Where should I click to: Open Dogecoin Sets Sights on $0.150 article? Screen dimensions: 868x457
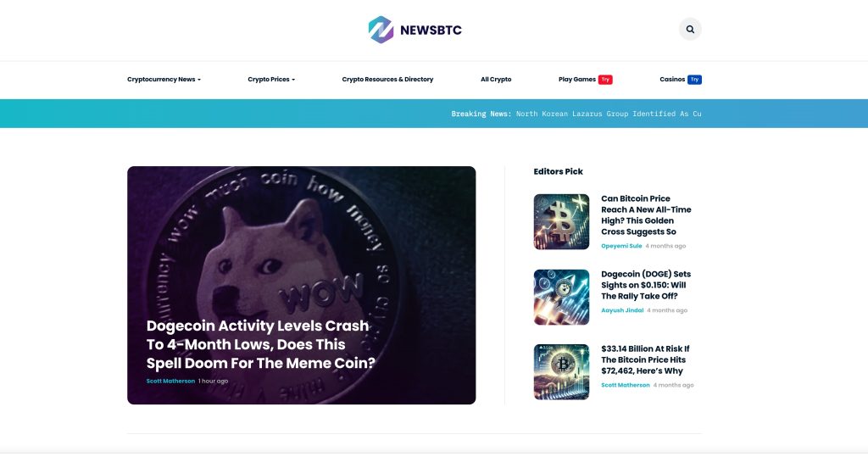[x=646, y=285]
